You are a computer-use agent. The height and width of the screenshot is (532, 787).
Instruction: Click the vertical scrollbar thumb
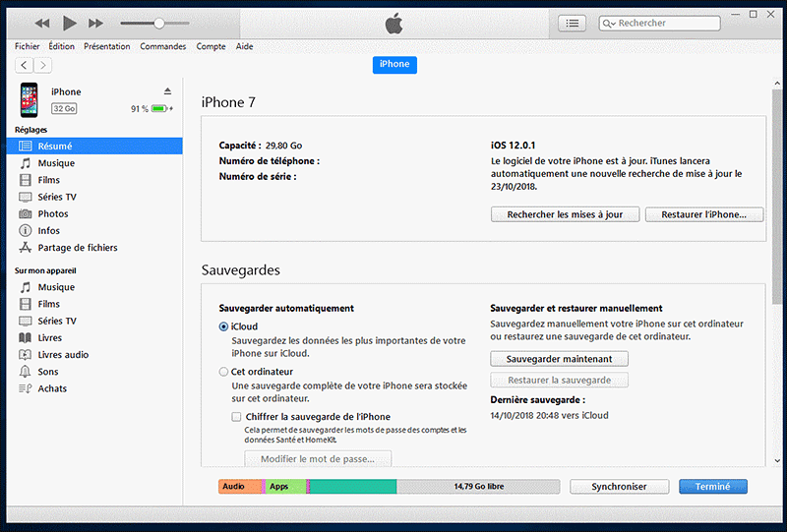pyautogui.click(x=777, y=197)
